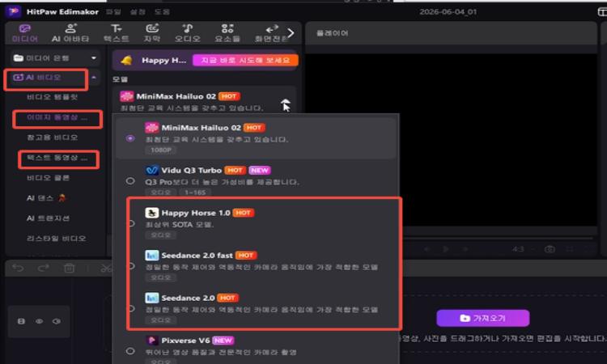The height and width of the screenshot is (364, 607).
Task: Open the 요소들 elements tool
Action: (x=227, y=33)
